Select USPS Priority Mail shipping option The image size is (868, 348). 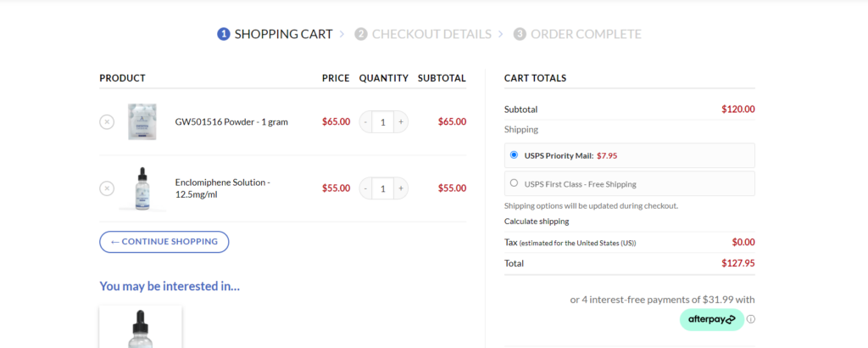(514, 155)
